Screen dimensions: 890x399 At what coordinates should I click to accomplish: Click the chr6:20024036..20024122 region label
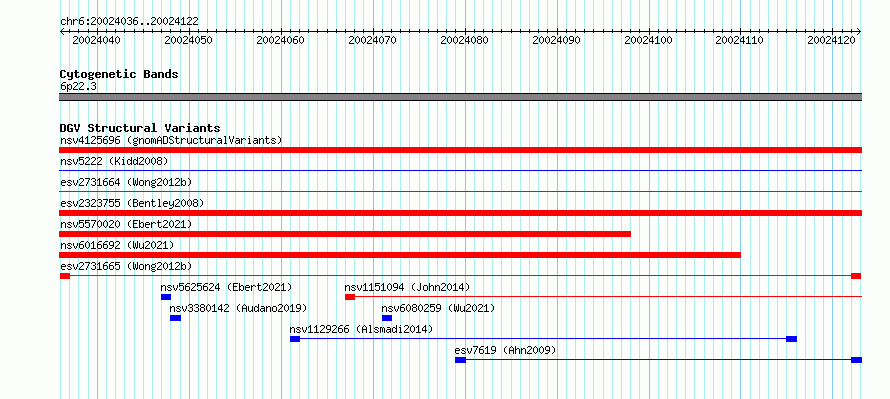tap(129, 21)
